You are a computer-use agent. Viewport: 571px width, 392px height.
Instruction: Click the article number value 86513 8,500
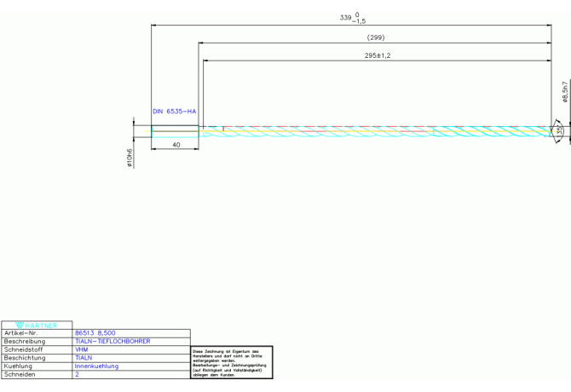95,333
